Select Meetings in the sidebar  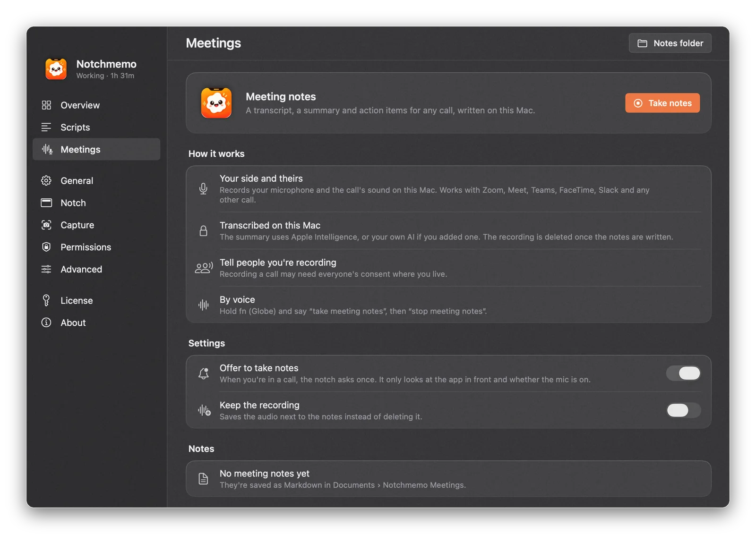[96, 149]
